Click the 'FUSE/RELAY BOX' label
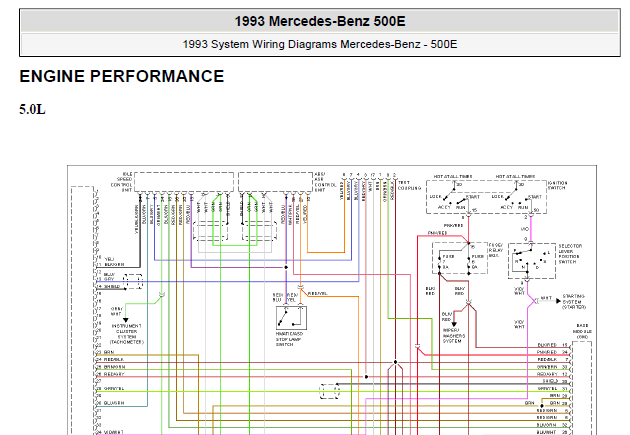 click(x=496, y=250)
